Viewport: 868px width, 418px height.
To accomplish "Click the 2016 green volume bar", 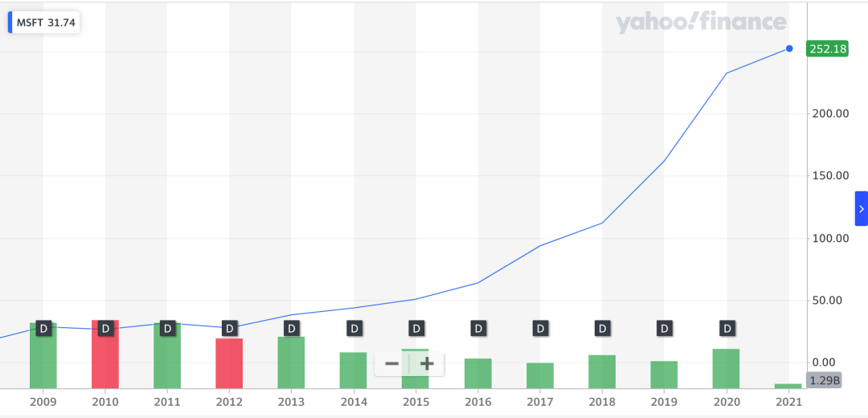I will coord(478,374).
